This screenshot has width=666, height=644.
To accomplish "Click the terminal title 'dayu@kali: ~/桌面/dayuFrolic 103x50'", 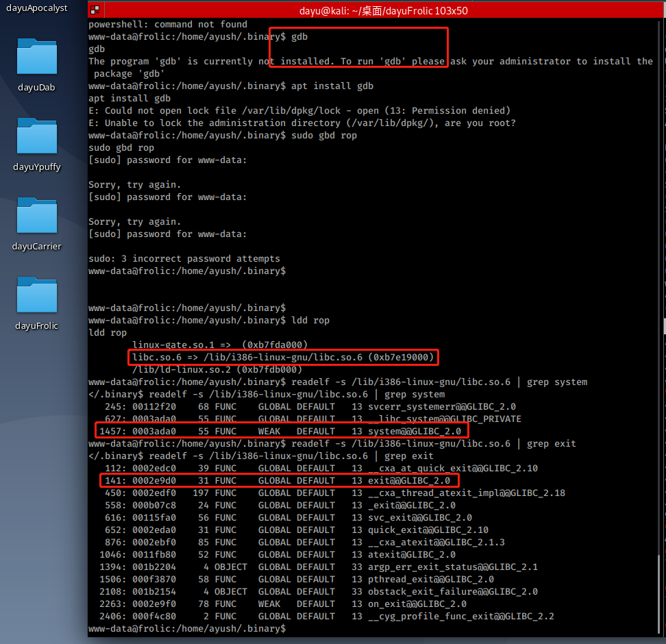I will click(x=383, y=11).
